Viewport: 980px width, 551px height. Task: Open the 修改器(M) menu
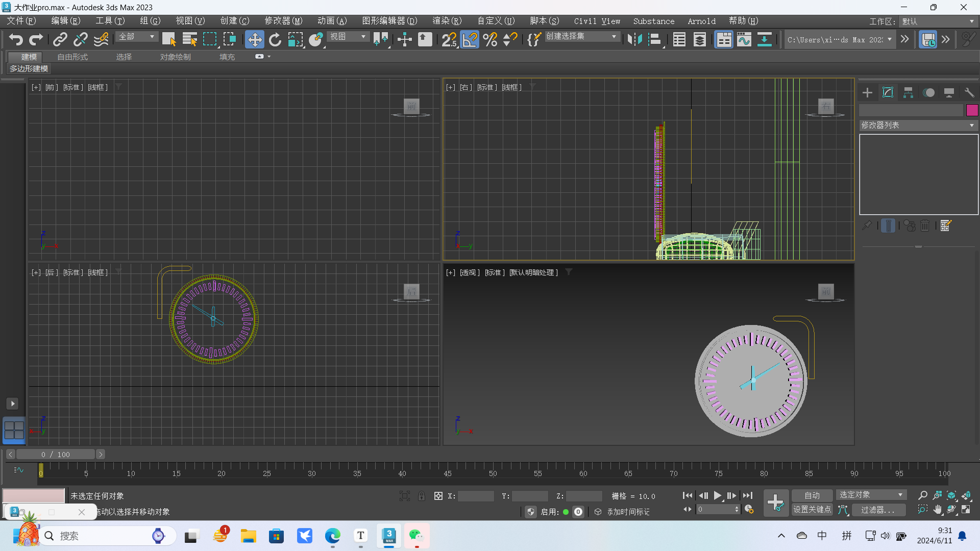pos(283,21)
